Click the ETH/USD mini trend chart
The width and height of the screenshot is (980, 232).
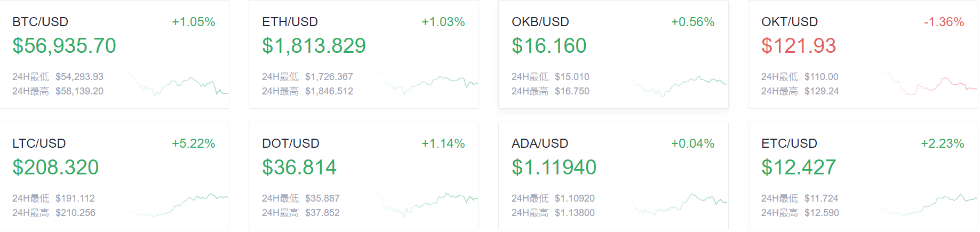pos(427,83)
